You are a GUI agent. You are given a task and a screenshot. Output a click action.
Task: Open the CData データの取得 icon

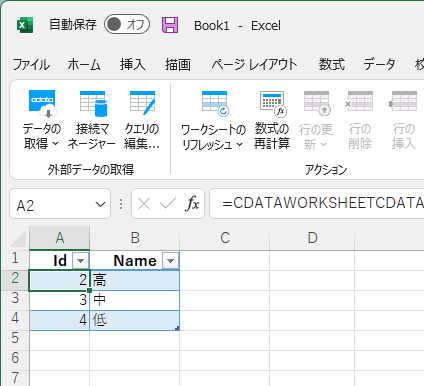point(42,104)
